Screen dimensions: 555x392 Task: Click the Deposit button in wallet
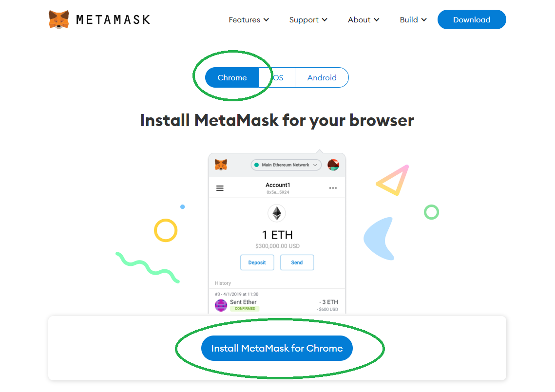tap(257, 262)
